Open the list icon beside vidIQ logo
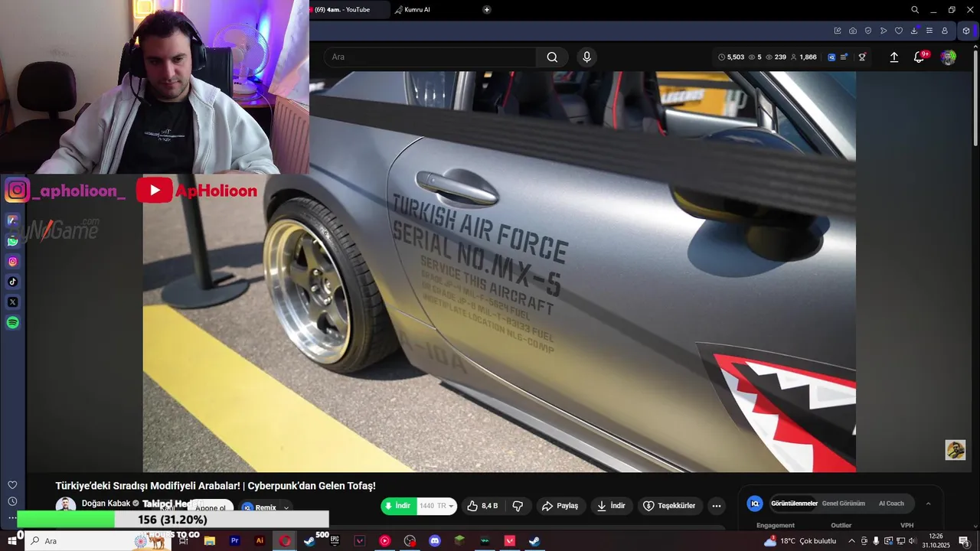 click(x=844, y=57)
